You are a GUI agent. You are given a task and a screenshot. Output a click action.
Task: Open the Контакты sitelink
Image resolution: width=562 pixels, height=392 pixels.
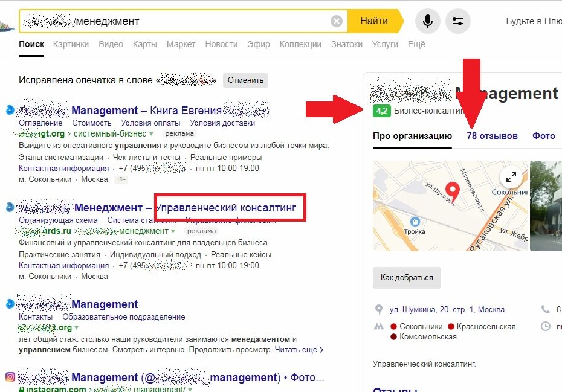pos(36,316)
